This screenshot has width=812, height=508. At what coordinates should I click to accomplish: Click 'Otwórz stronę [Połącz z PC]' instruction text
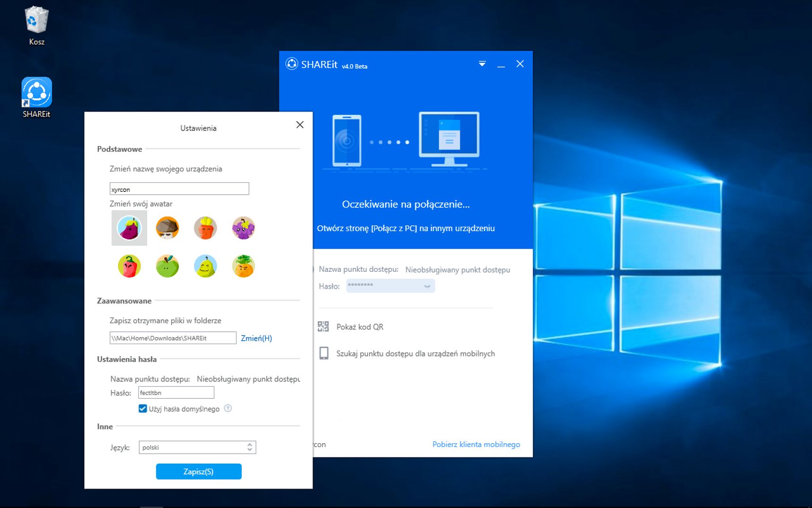406,228
